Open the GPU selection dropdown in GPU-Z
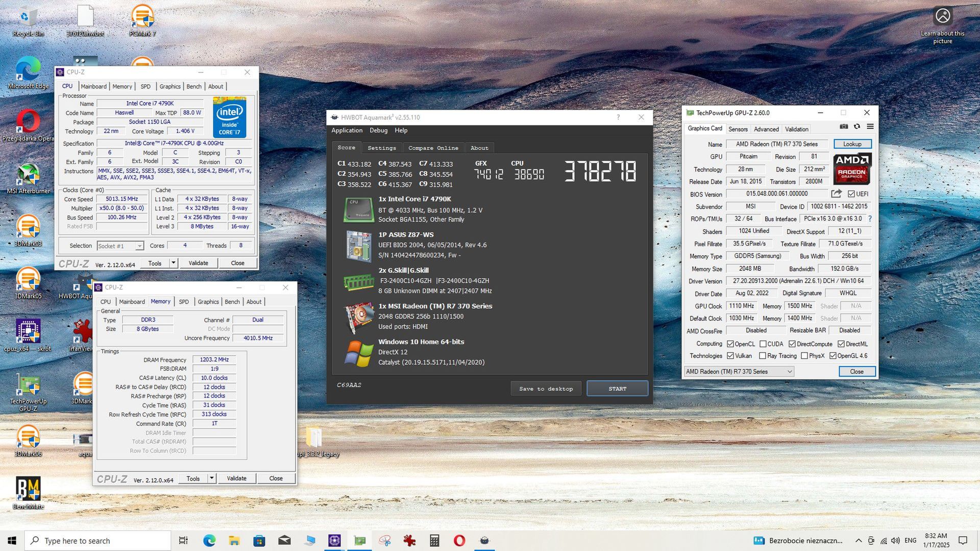980x551 pixels. click(x=739, y=371)
